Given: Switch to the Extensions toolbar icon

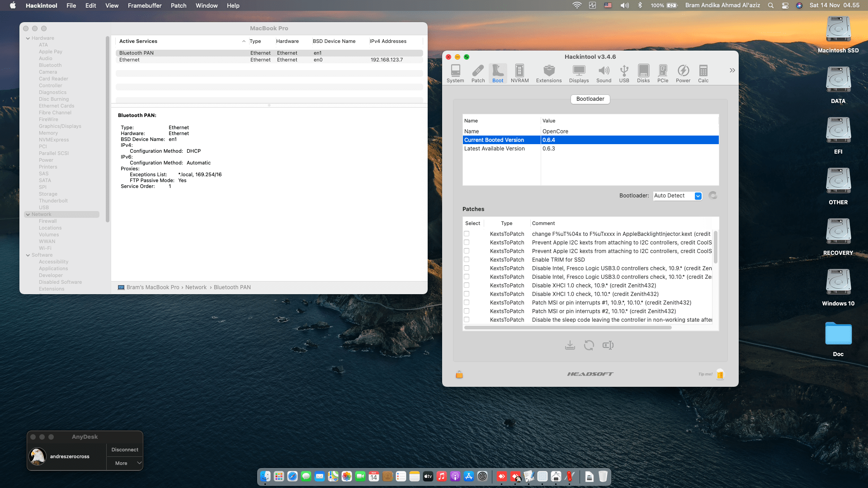Looking at the screenshot, I should [548, 73].
